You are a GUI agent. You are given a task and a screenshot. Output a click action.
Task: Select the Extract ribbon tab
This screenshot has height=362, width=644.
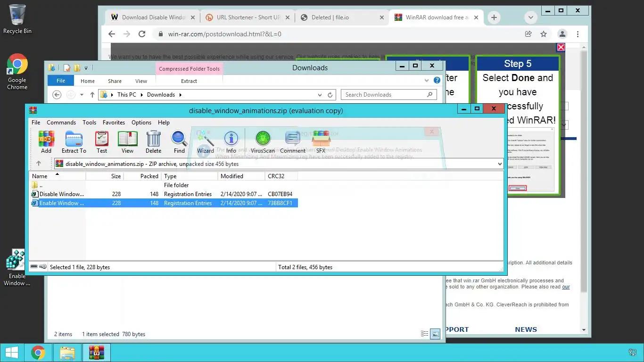189,81
